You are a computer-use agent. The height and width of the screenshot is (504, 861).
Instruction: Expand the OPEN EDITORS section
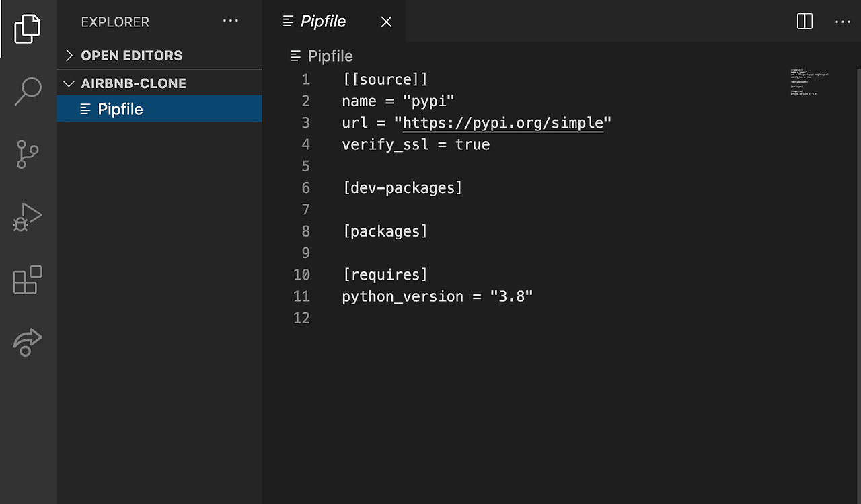pyautogui.click(x=159, y=56)
